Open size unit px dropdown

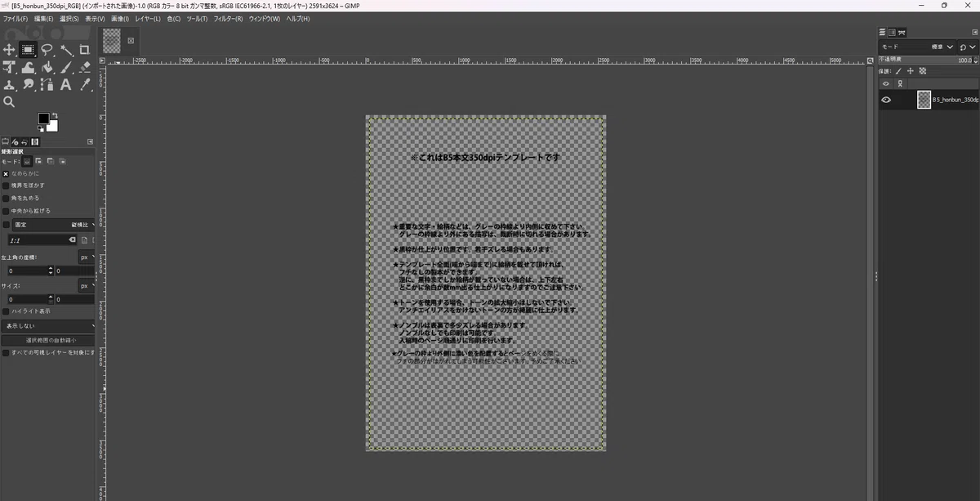pos(87,286)
